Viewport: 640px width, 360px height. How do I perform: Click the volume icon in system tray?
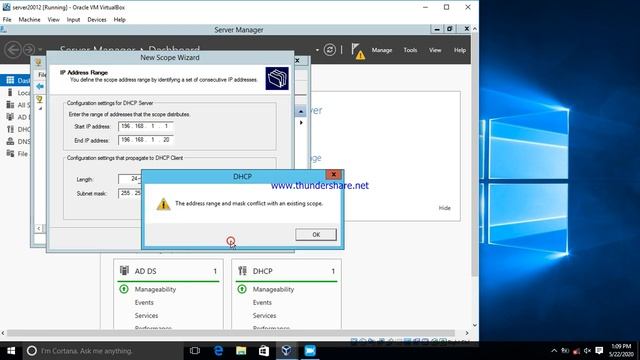point(587,351)
